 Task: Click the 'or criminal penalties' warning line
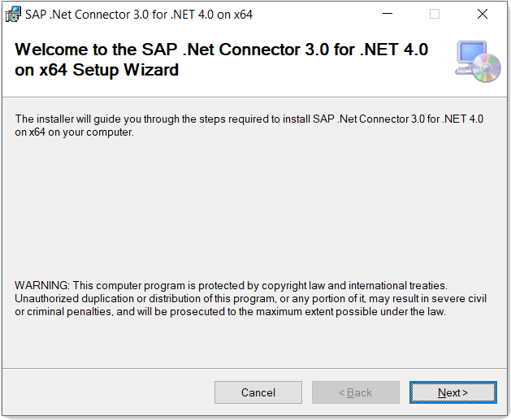230,311
